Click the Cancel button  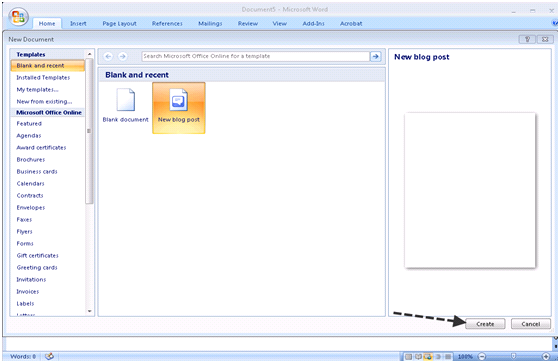530,324
